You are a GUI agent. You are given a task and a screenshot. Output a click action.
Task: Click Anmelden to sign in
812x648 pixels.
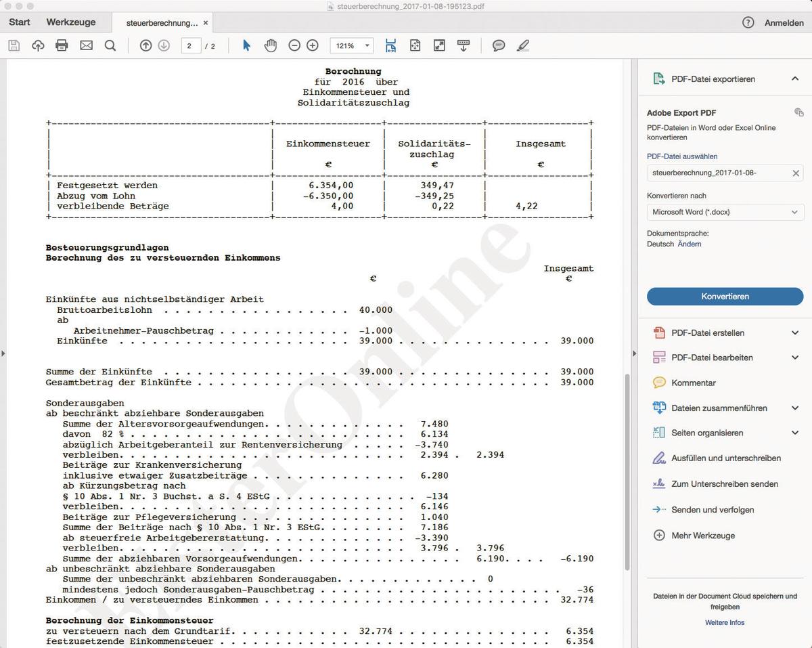[784, 22]
